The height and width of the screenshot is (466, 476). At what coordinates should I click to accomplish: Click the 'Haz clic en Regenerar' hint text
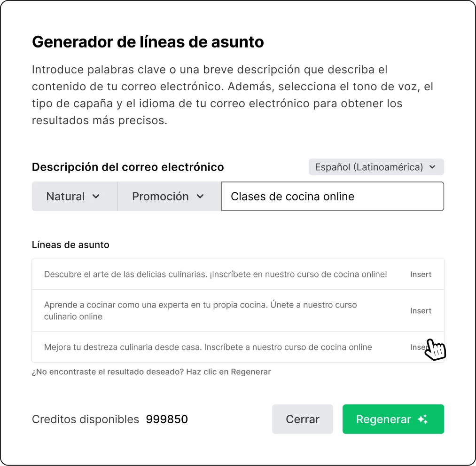[x=151, y=372]
